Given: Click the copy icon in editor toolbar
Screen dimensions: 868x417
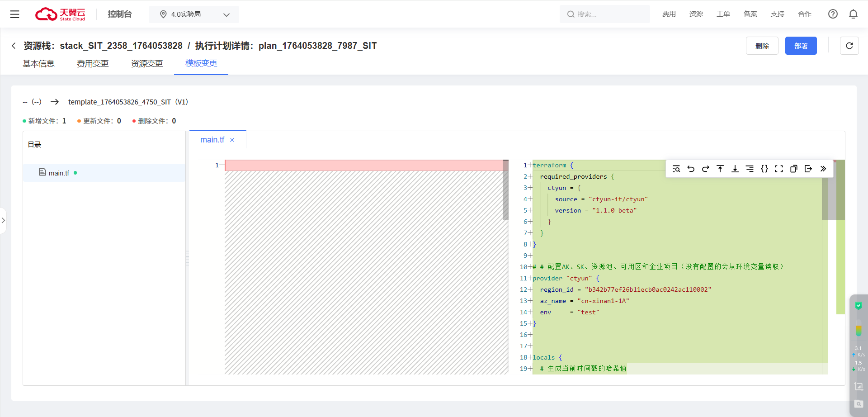Looking at the screenshot, I should tap(793, 169).
